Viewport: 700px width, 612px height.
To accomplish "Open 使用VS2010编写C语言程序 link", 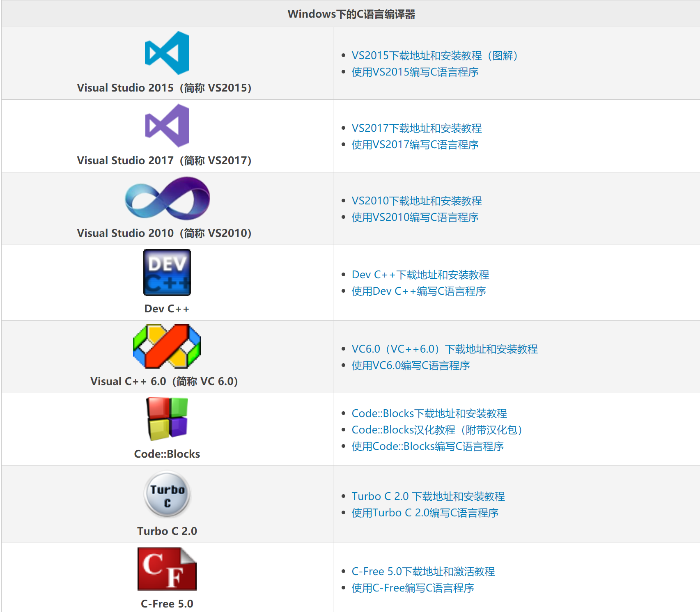I will [x=415, y=217].
